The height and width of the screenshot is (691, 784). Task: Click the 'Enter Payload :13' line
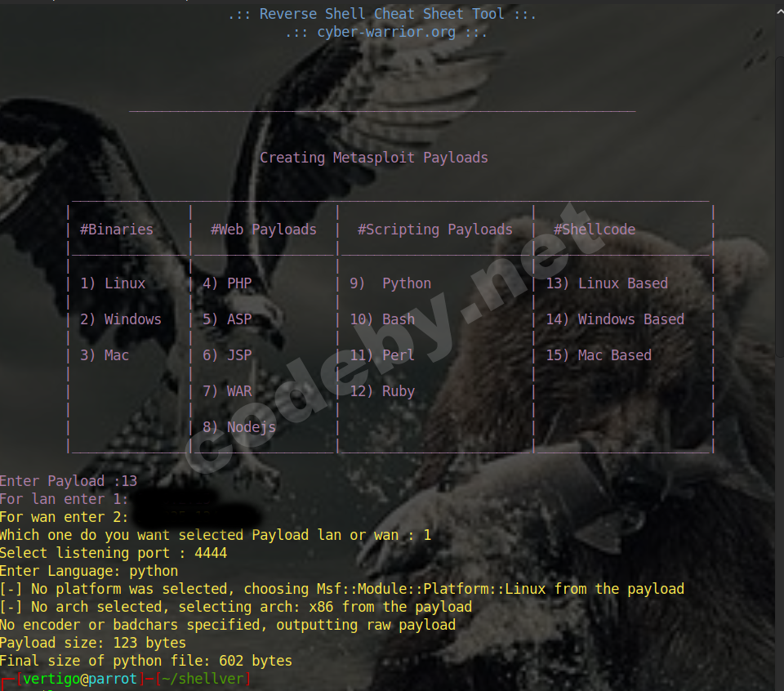tap(69, 481)
